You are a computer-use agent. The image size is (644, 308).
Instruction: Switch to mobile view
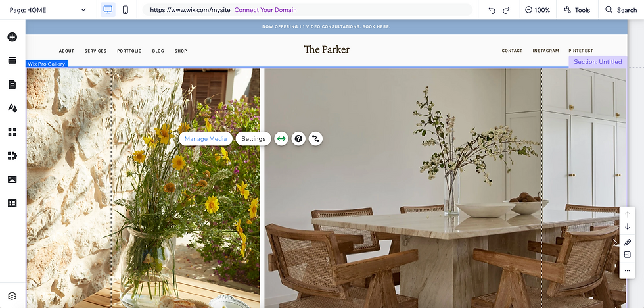pyautogui.click(x=126, y=9)
